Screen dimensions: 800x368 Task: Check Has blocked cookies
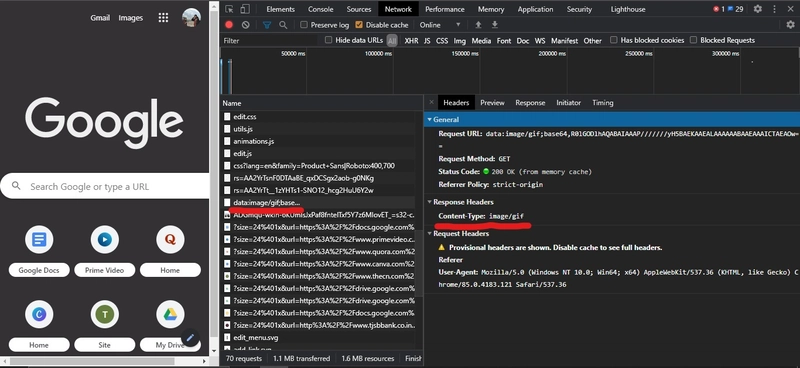[614, 40]
